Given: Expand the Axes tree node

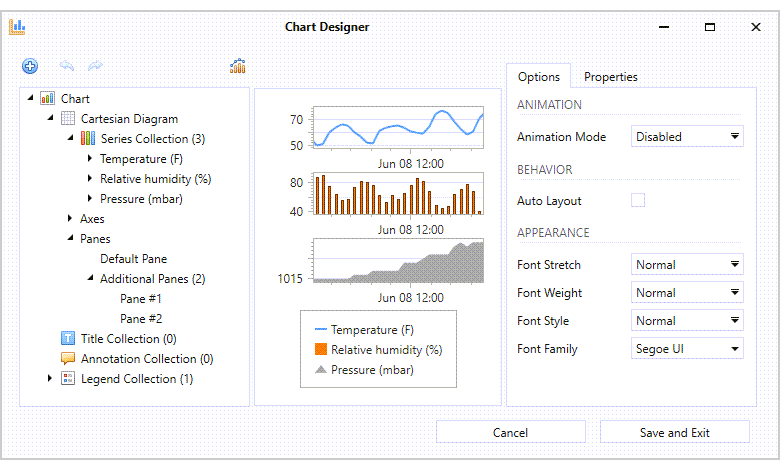Looking at the screenshot, I should pos(70,219).
